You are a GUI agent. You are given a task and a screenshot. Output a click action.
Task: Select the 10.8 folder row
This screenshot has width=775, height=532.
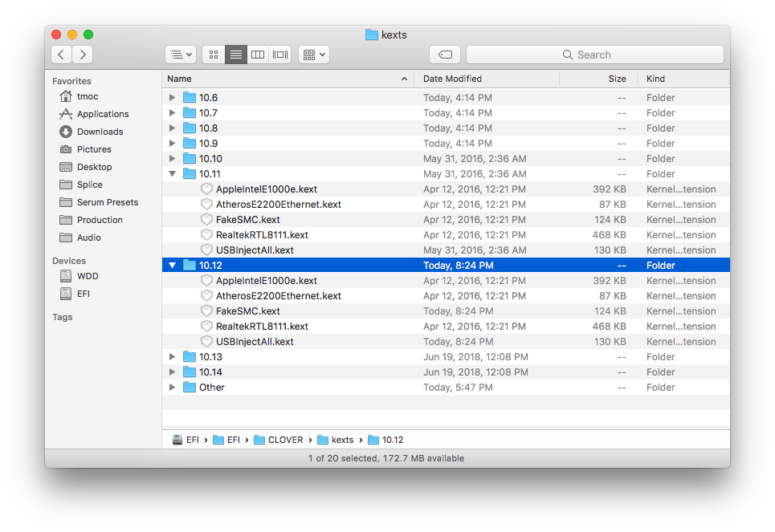point(446,128)
